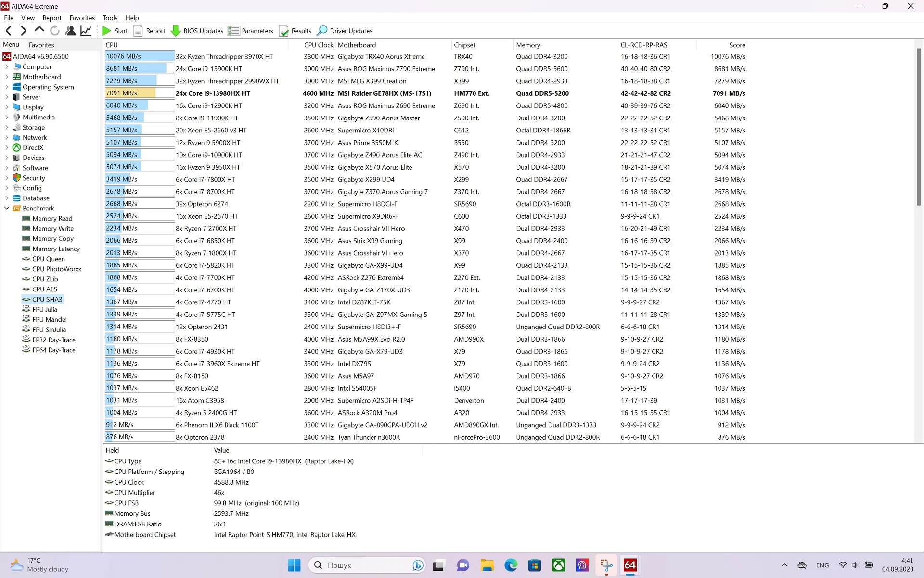Open benchmark Parameters
Viewport: 924px width, 578px height.
point(251,31)
